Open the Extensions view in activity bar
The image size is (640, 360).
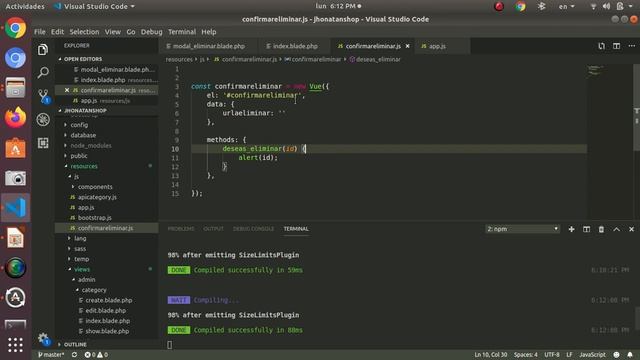pos(43,142)
